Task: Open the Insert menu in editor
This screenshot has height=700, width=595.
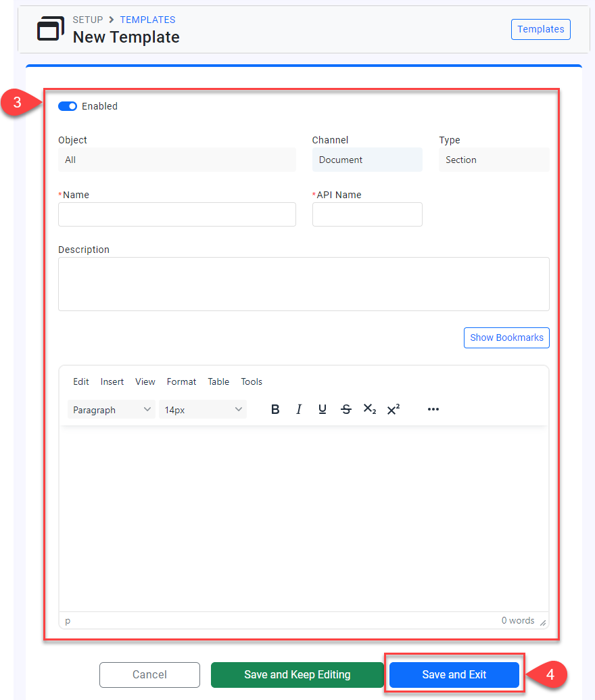Action: point(112,381)
